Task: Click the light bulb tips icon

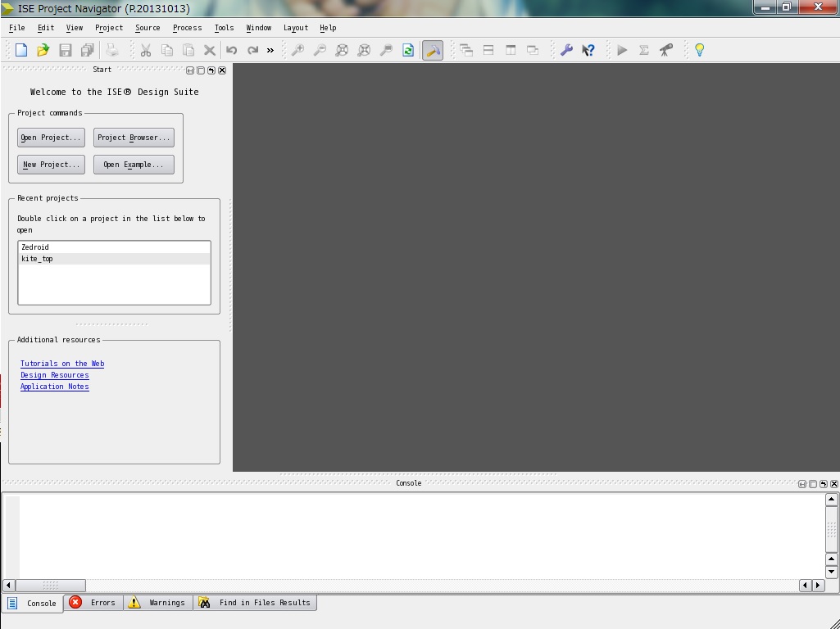Action: [700, 50]
